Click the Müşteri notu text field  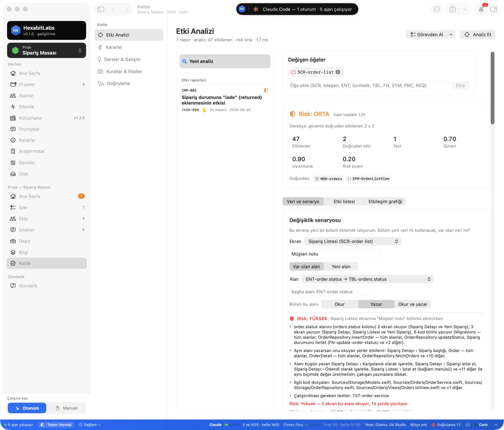(335, 254)
